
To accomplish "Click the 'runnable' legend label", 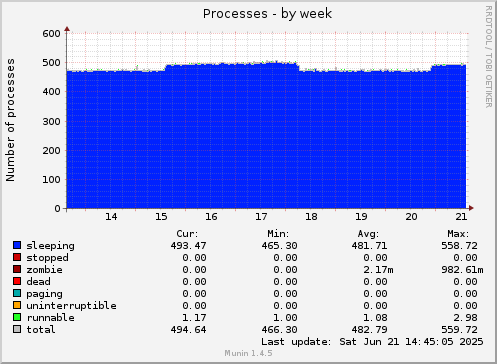I will [x=50, y=318].
